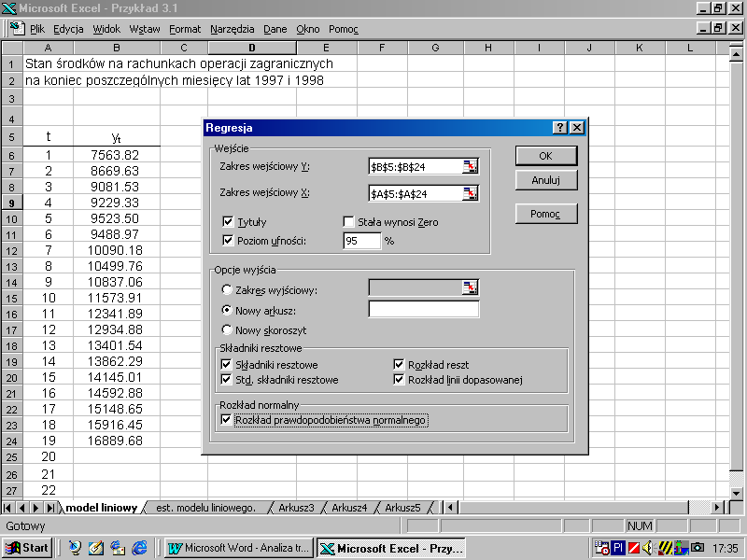The image size is (747, 560).
Task: Select the Nowy skoroszyt radio option
Action: [227, 330]
